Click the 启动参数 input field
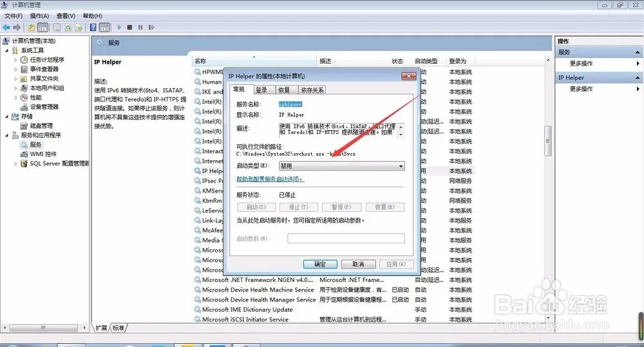The image size is (644, 347). (x=346, y=238)
